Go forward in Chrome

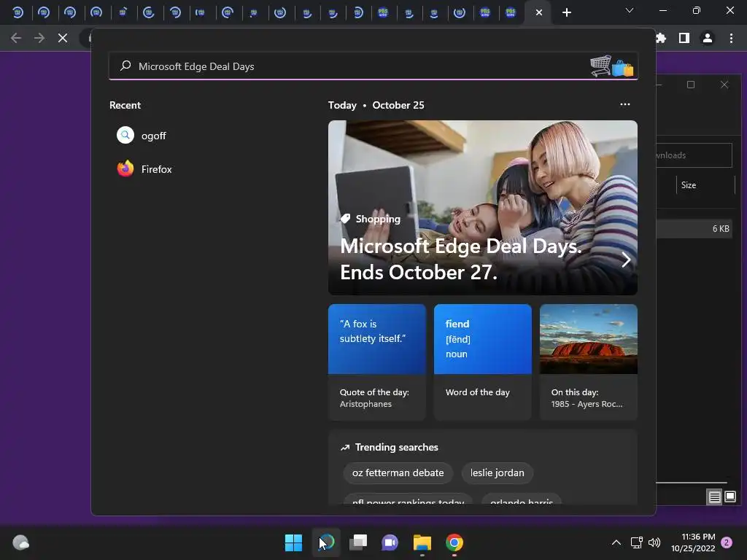click(x=39, y=38)
